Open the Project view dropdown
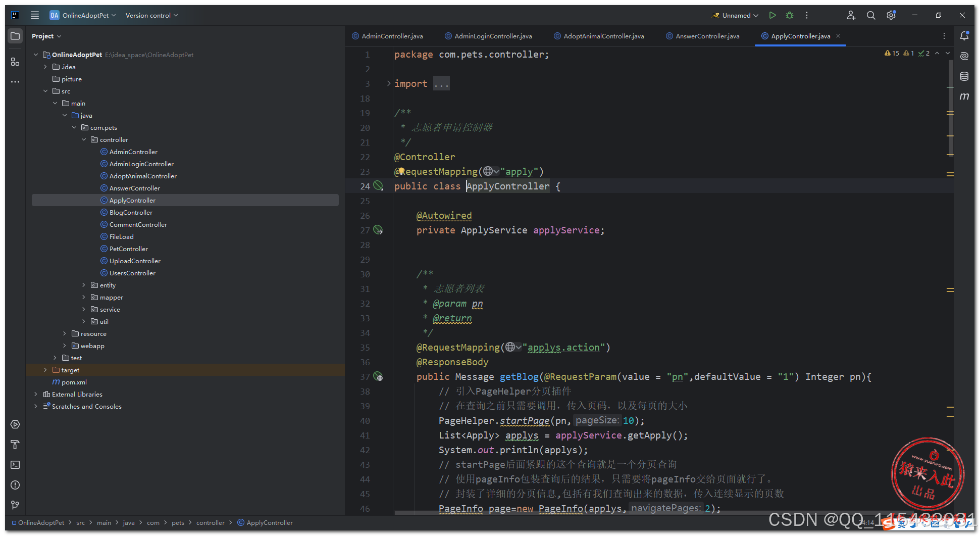980x536 pixels. 46,36
